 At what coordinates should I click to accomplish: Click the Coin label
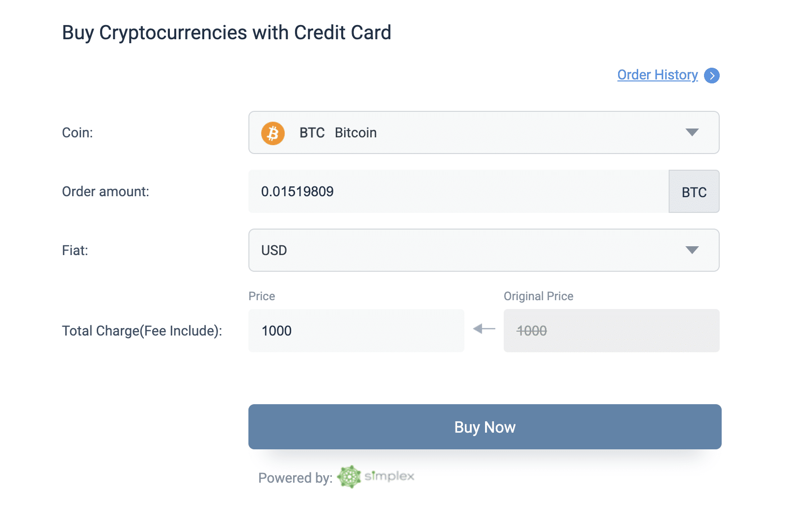78,133
